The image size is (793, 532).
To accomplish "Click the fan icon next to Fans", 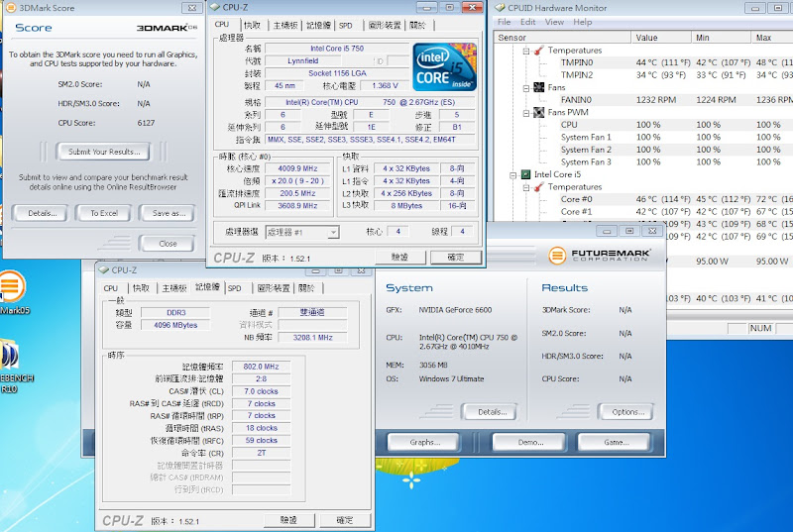I will pyautogui.click(x=539, y=87).
